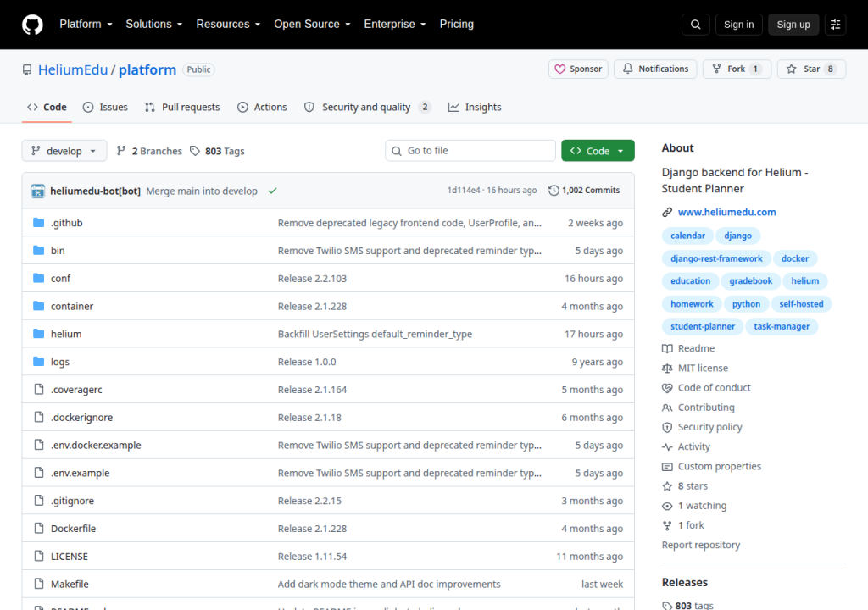The width and height of the screenshot is (868, 610).
Task: Click the green commit status checkmark
Action: click(x=272, y=191)
